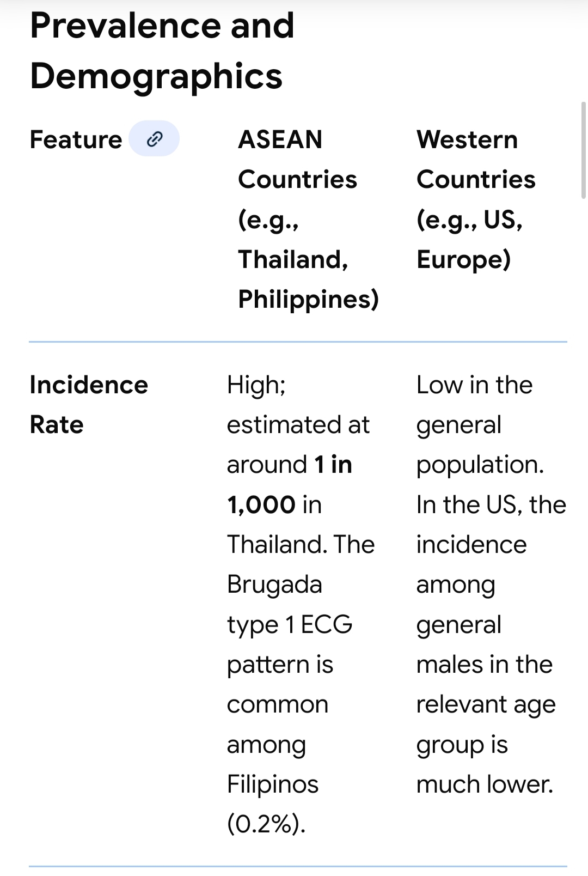The image size is (588, 876).
Task: Click the "(e.g., US, Europe)" header text
Action: [x=469, y=239]
